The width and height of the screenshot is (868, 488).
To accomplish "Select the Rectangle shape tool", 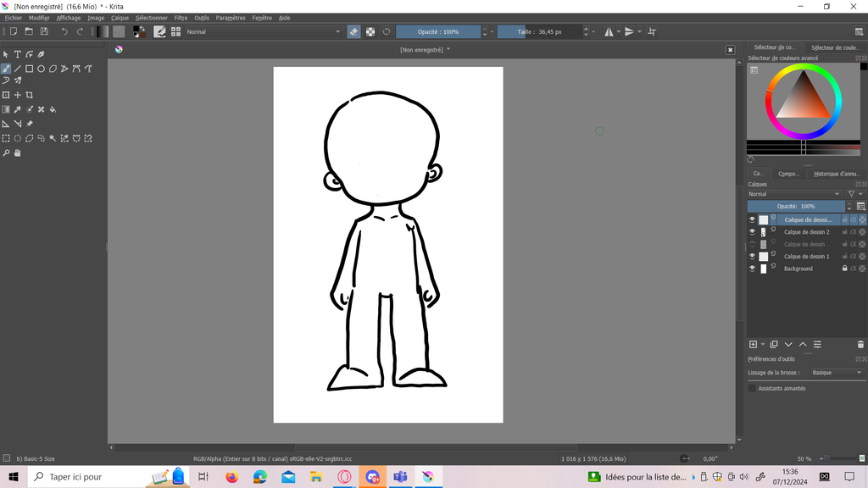I will [x=29, y=69].
